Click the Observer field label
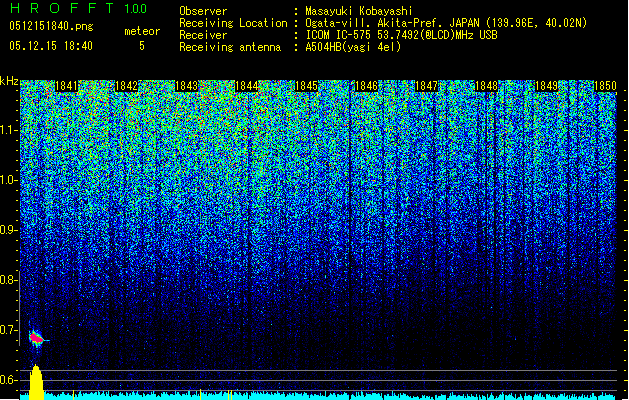This screenshot has height=400, width=629. coord(203,11)
